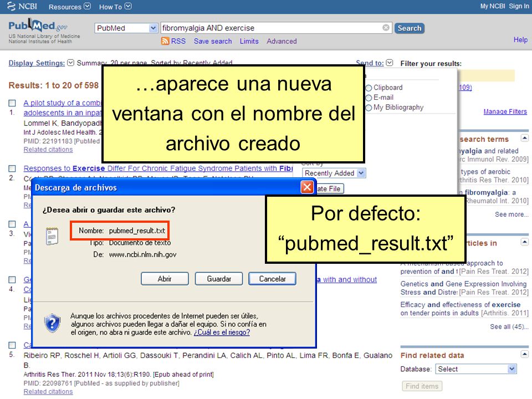Click Cancelar in the download dialog

[x=273, y=279]
